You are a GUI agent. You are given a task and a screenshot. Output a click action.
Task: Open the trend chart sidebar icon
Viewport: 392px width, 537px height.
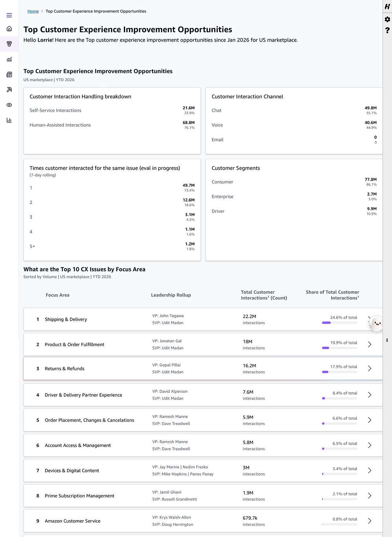pyautogui.click(x=9, y=59)
